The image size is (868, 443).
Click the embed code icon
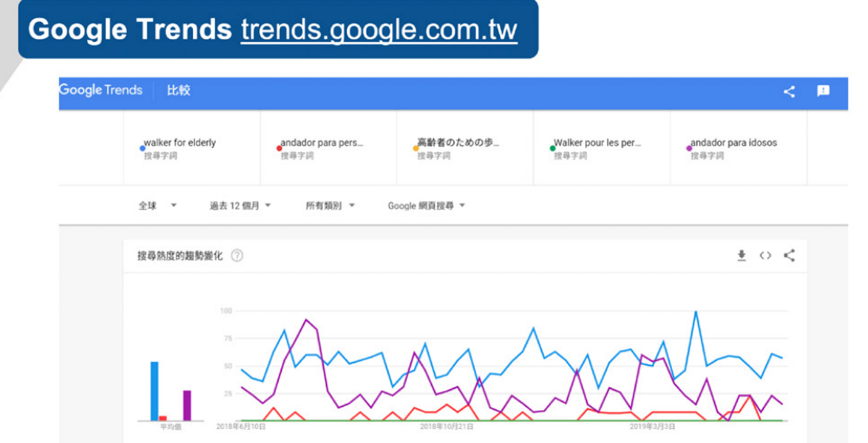(x=765, y=255)
